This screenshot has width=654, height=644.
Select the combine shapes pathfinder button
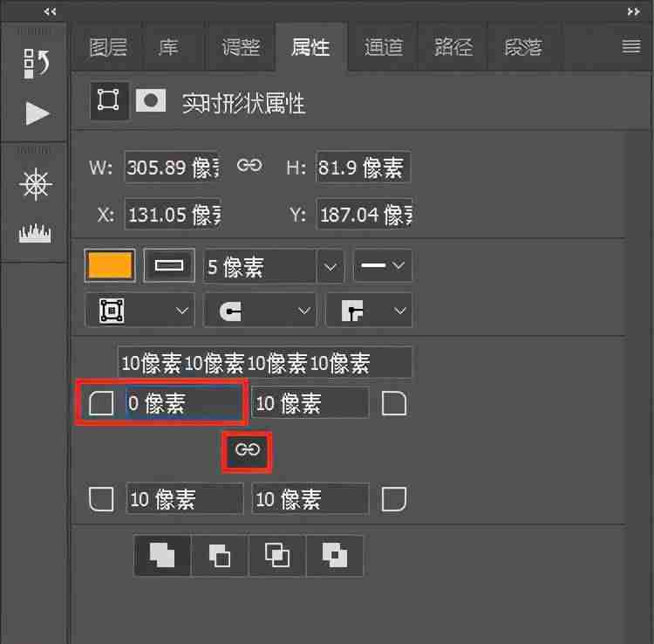pyautogui.click(x=162, y=556)
